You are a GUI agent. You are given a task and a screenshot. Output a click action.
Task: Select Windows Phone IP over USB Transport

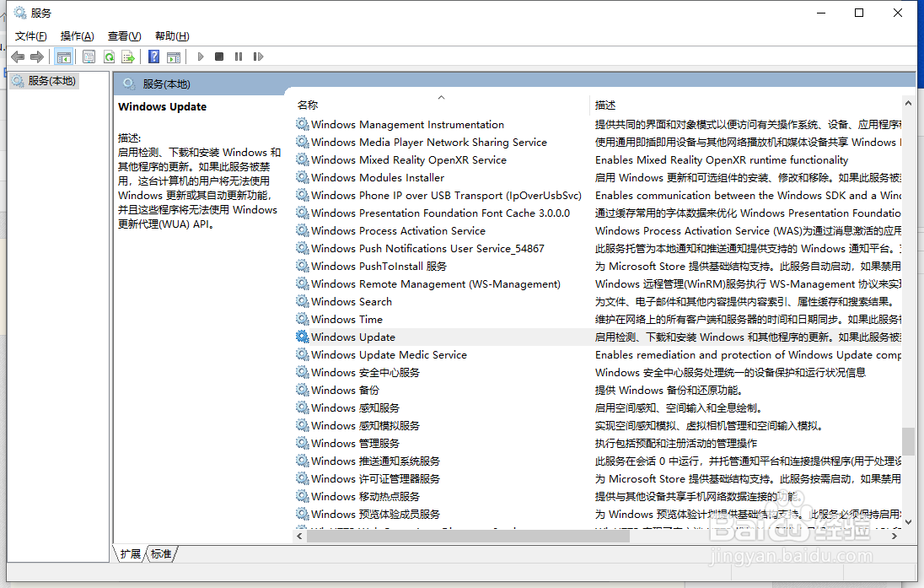(446, 195)
